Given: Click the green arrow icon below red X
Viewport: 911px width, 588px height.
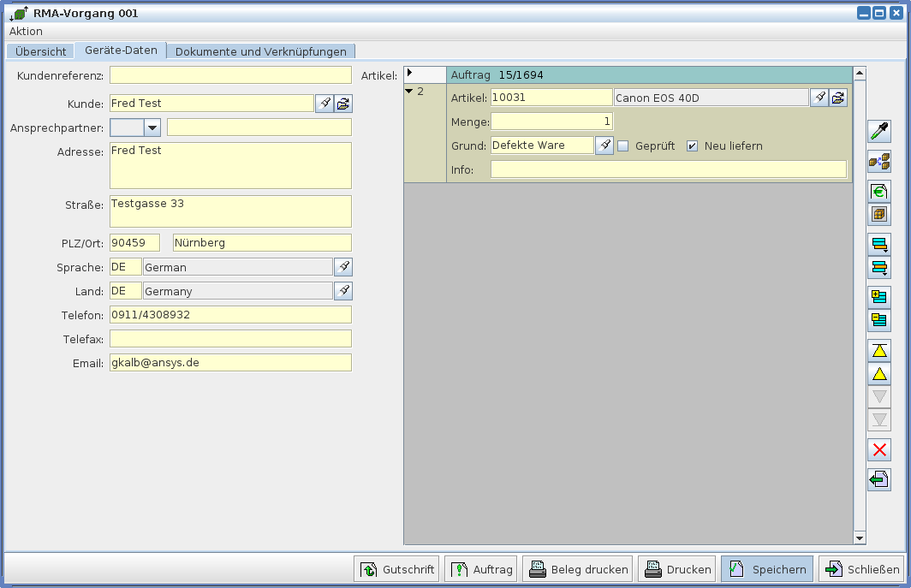Looking at the screenshot, I should [878, 480].
